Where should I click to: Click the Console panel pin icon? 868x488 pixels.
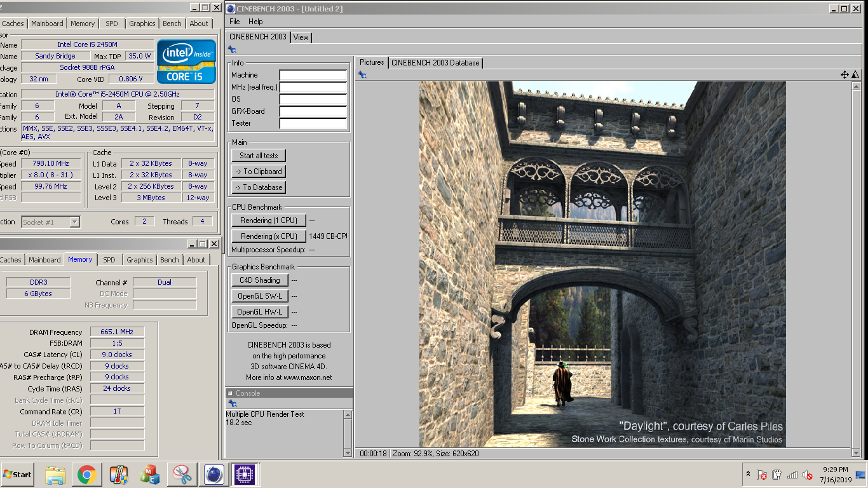pos(232,403)
